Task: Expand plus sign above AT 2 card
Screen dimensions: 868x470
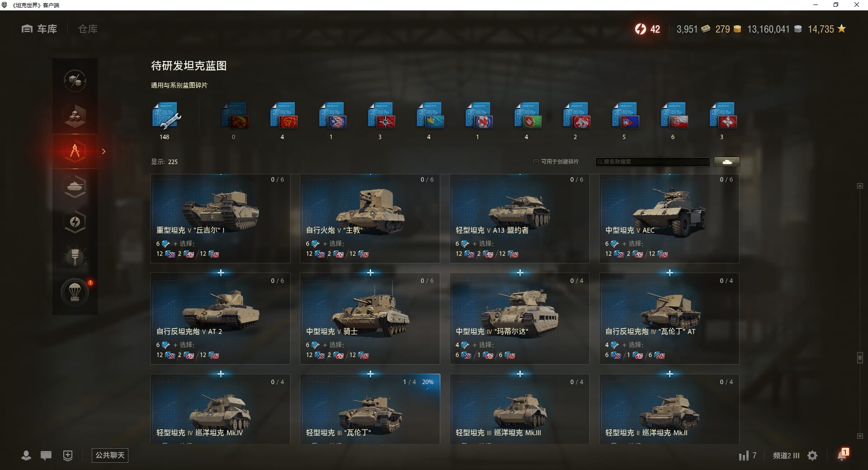Action: tap(221, 273)
